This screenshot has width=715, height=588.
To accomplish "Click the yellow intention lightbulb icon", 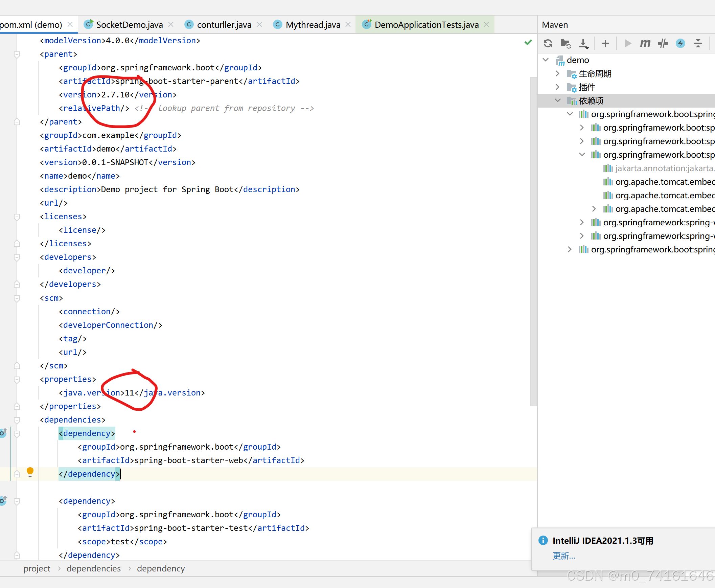I will (30, 472).
